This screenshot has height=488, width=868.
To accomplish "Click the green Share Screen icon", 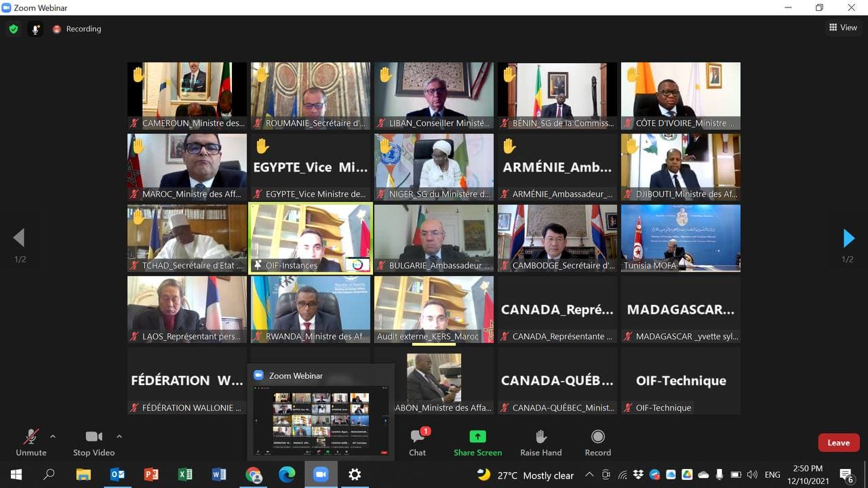I will (477, 441).
